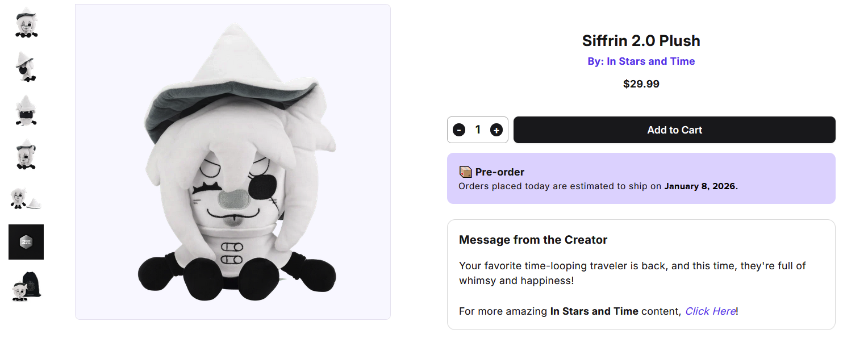Viewport: 868px width, 338px height.
Task: Click the quantity number field
Action: (x=478, y=130)
